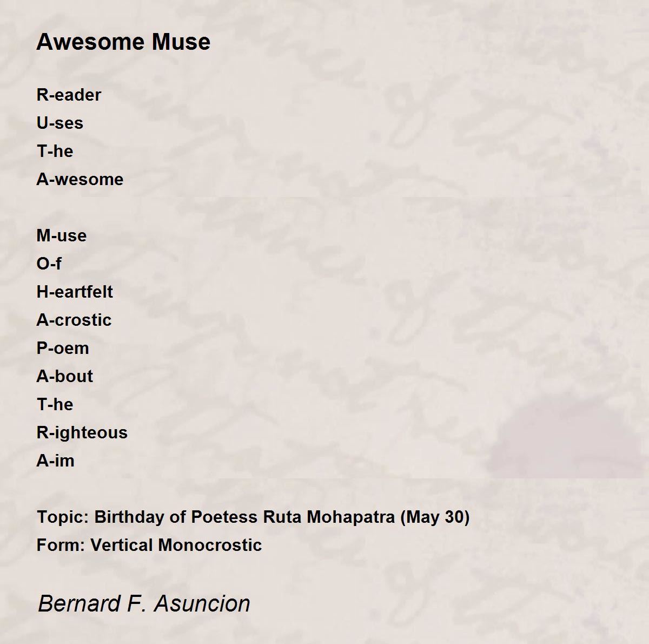
Task: Click the word H-eartfelt
Action: tap(75, 292)
